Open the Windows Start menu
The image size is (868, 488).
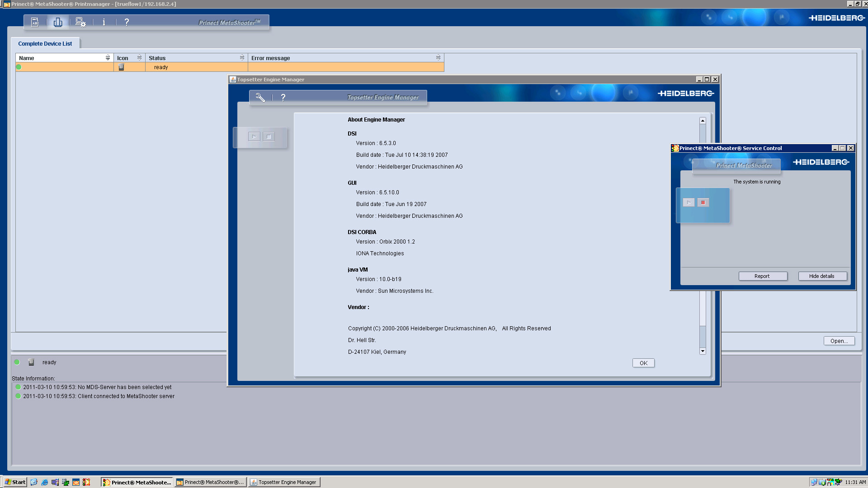(x=15, y=482)
